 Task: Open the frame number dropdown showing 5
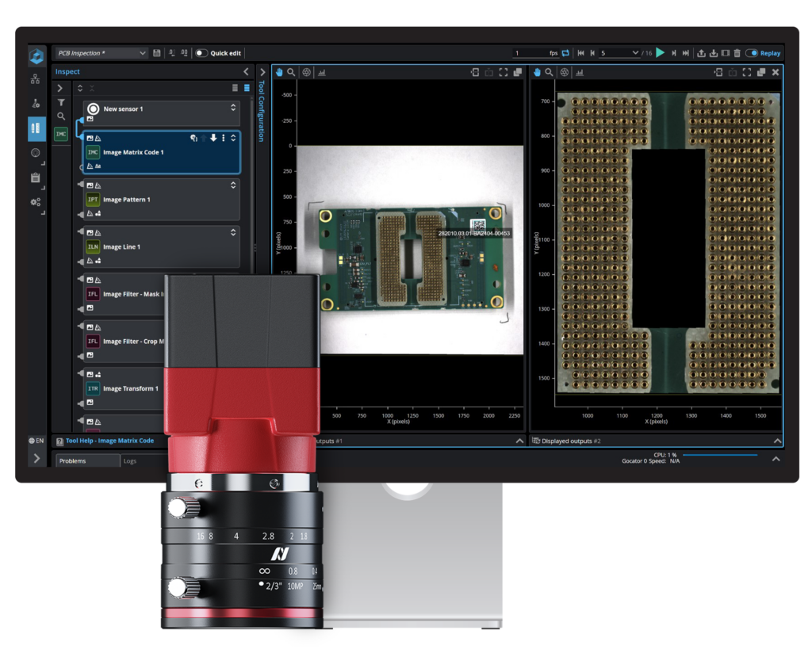[619, 53]
